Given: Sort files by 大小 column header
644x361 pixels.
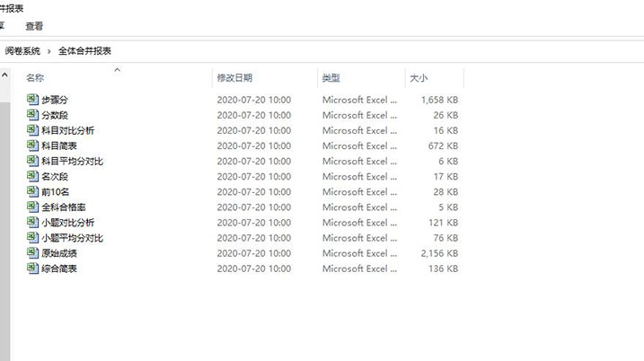Looking at the screenshot, I should 419,78.
